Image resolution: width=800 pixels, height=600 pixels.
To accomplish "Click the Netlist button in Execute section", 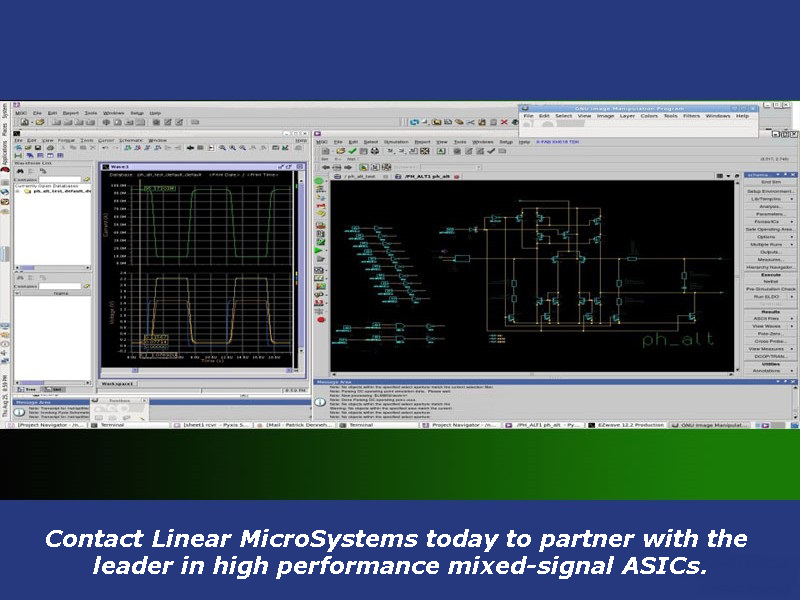I will [770, 282].
